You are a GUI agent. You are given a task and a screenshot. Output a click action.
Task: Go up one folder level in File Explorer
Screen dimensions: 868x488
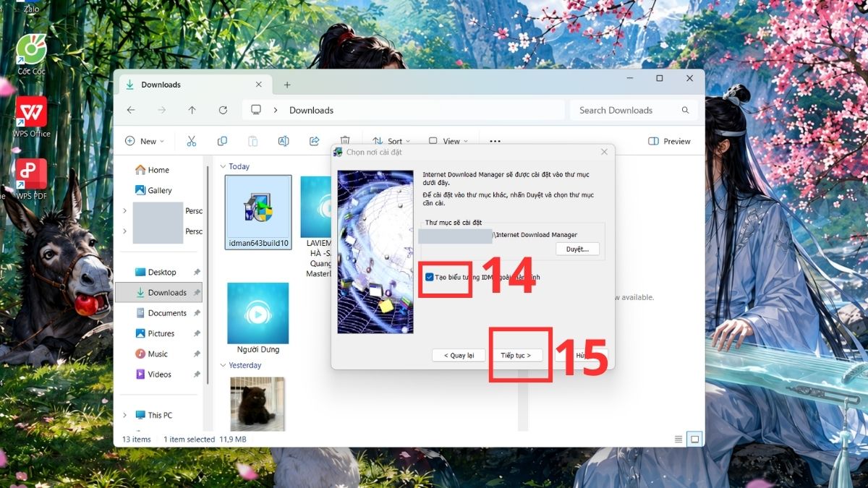pyautogui.click(x=192, y=110)
